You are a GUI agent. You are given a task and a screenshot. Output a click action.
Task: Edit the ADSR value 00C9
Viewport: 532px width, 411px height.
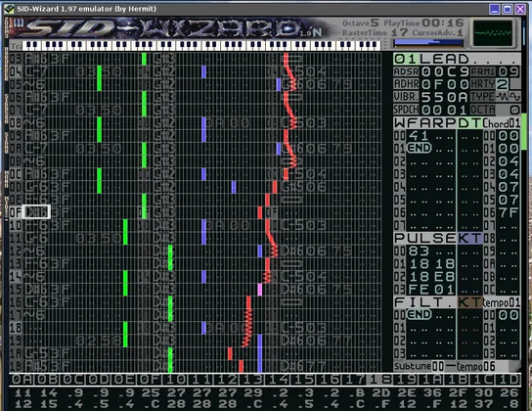point(445,71)
